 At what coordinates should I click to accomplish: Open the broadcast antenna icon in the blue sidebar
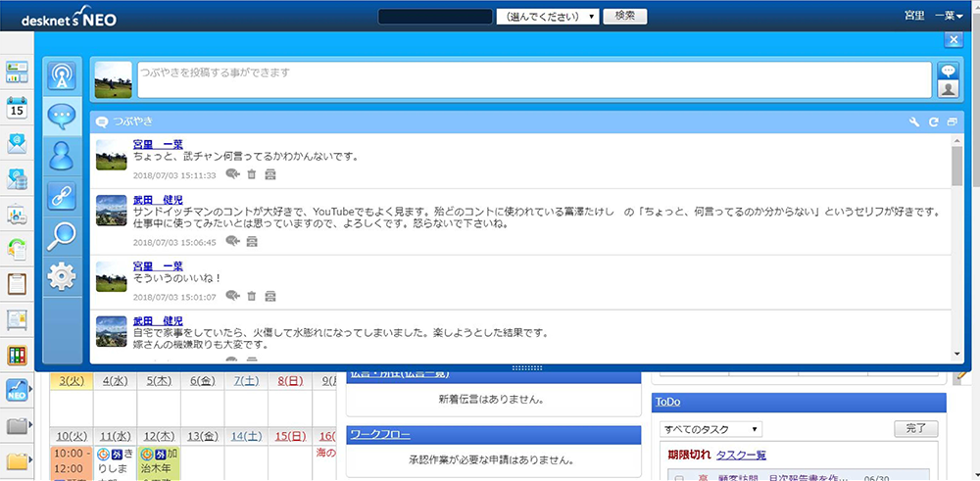click(x=62, y=75)
